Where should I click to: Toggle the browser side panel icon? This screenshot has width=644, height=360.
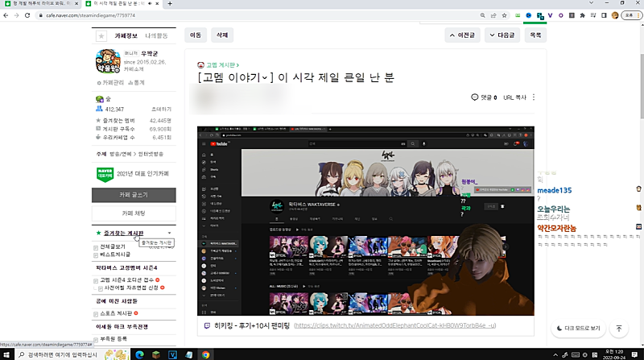point(604,15)
